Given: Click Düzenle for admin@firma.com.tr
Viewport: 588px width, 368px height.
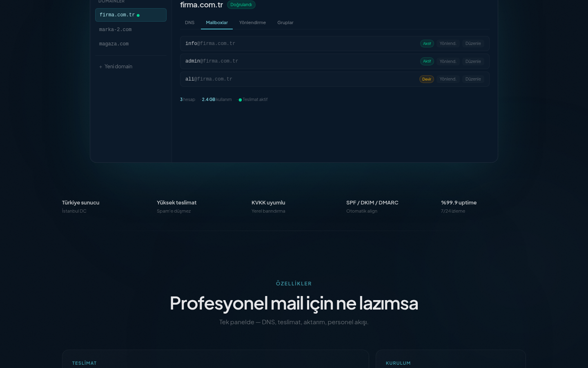Looking at the screenshot, I should (x=473, y=61).
